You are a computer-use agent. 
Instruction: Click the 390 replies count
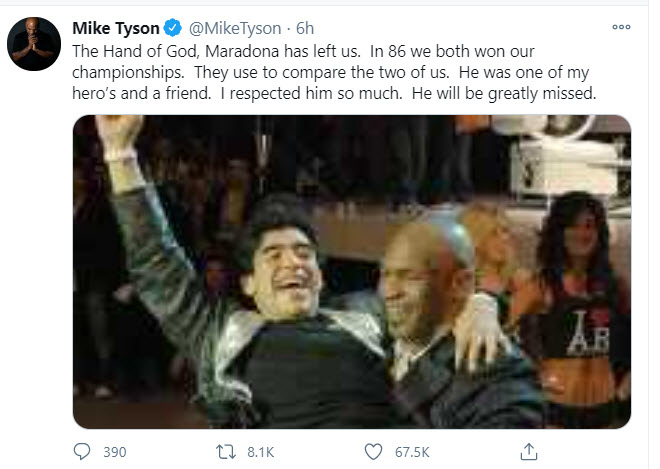point(114,452)
